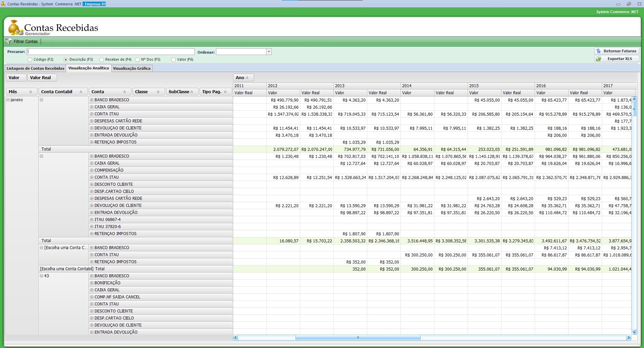This screenshot has width=644, height=348.
Task: Select the Código (F2) radio button
Action: pyautogui.click(x=30, y=60)
